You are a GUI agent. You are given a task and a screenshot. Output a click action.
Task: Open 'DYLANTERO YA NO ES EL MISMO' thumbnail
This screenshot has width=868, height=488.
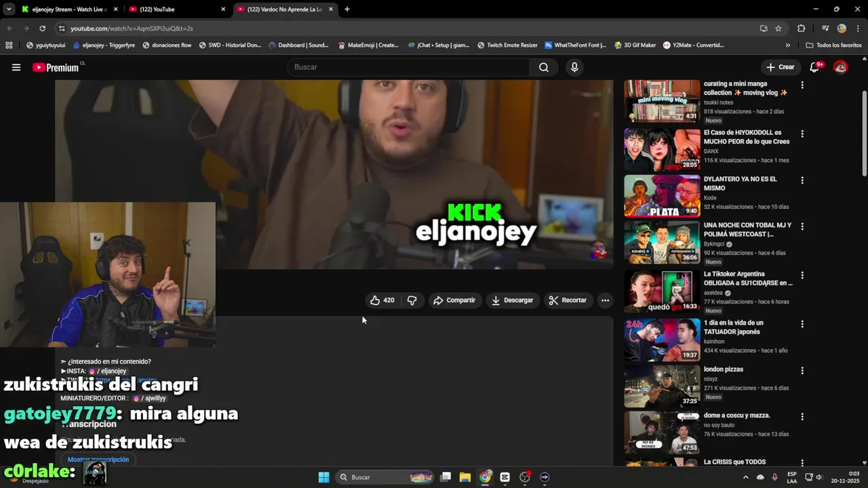662,196
